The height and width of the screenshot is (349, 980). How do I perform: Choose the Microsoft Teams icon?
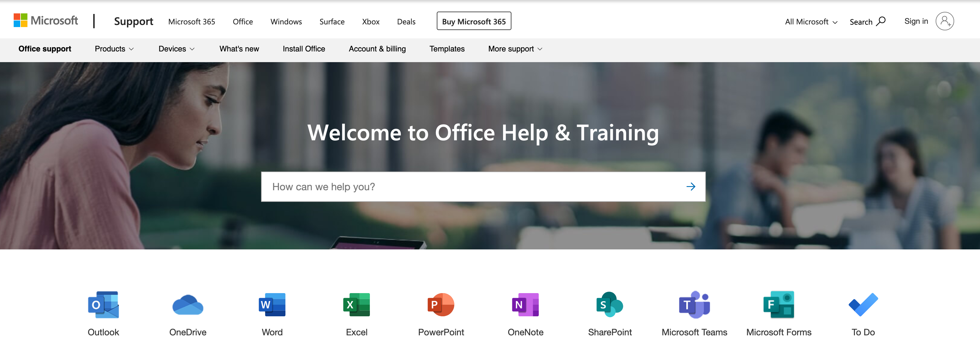click(695, 304)
